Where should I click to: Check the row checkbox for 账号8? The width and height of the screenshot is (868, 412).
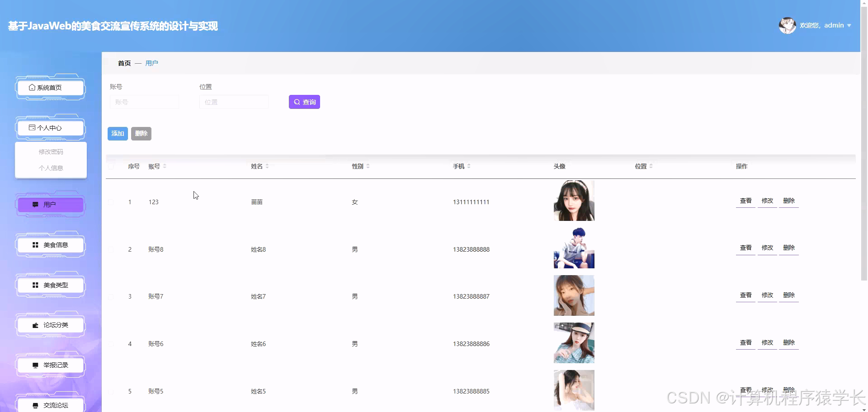pyautogui.click(x=111, y=249)
